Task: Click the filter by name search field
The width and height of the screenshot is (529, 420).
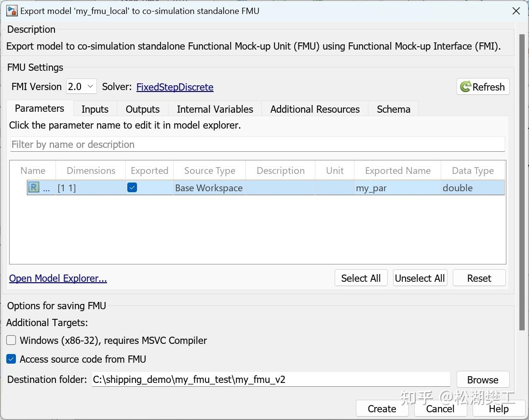Action: [x=258, y=144]
